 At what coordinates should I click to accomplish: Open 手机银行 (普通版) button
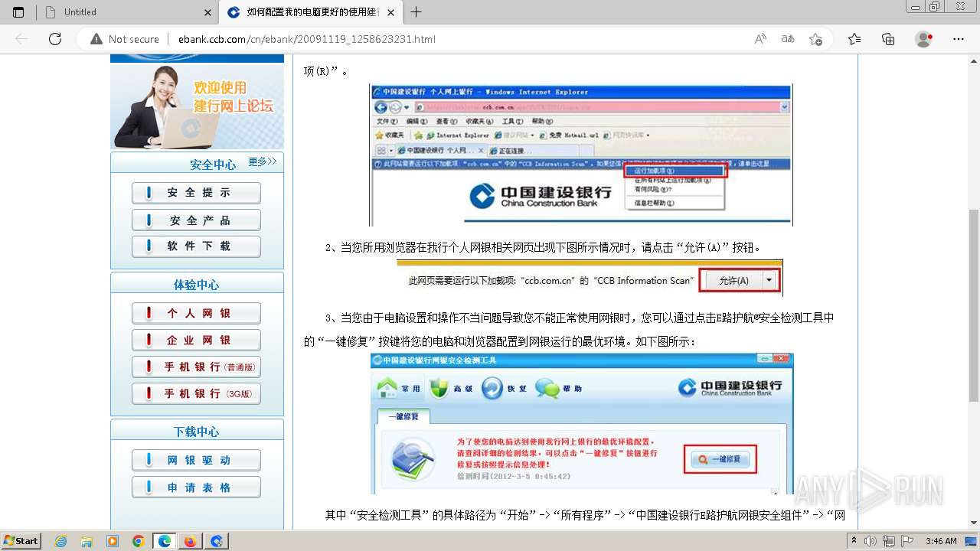click(196, 367)
